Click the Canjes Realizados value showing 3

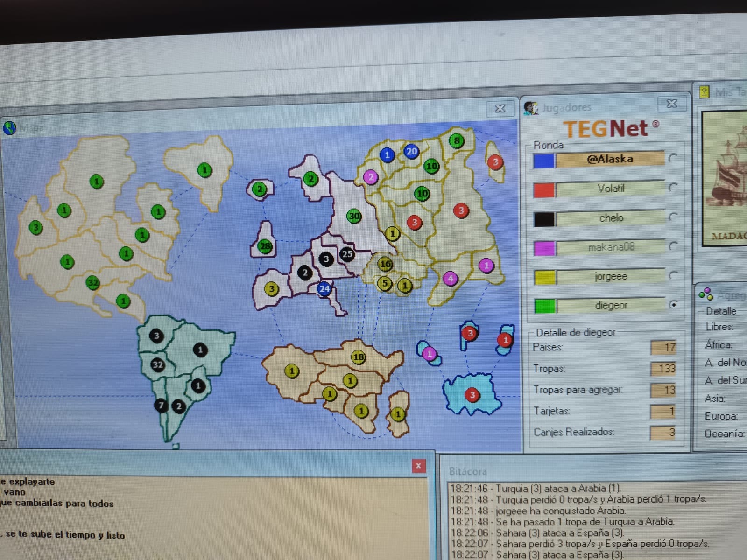pos(663,433)
